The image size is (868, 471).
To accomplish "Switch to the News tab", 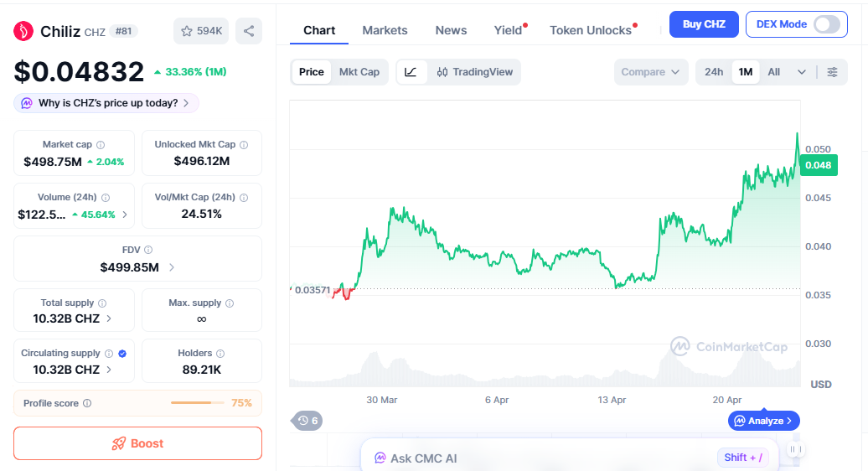I will coord(451,30).
